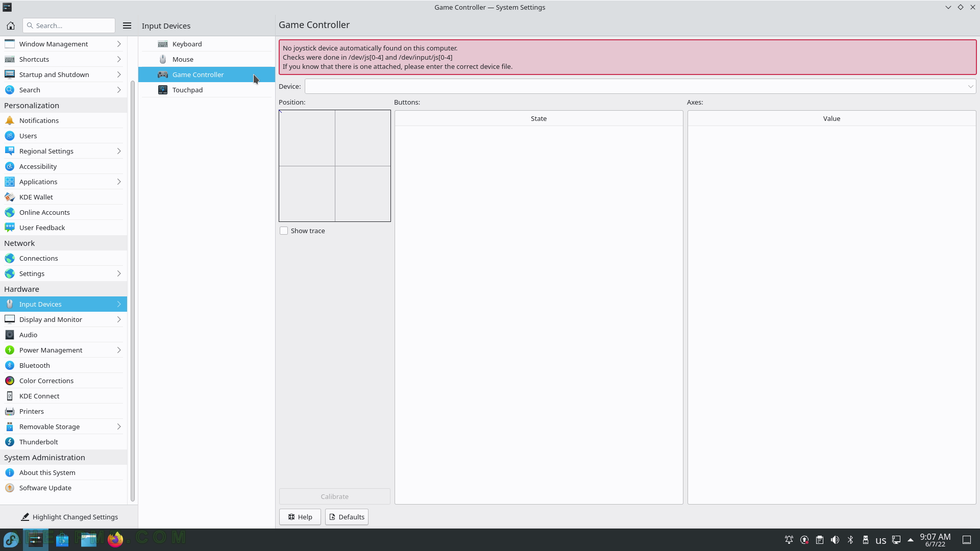980x551 pixels.
Task: Expand the Search settings category
Action: coord(63,90)
